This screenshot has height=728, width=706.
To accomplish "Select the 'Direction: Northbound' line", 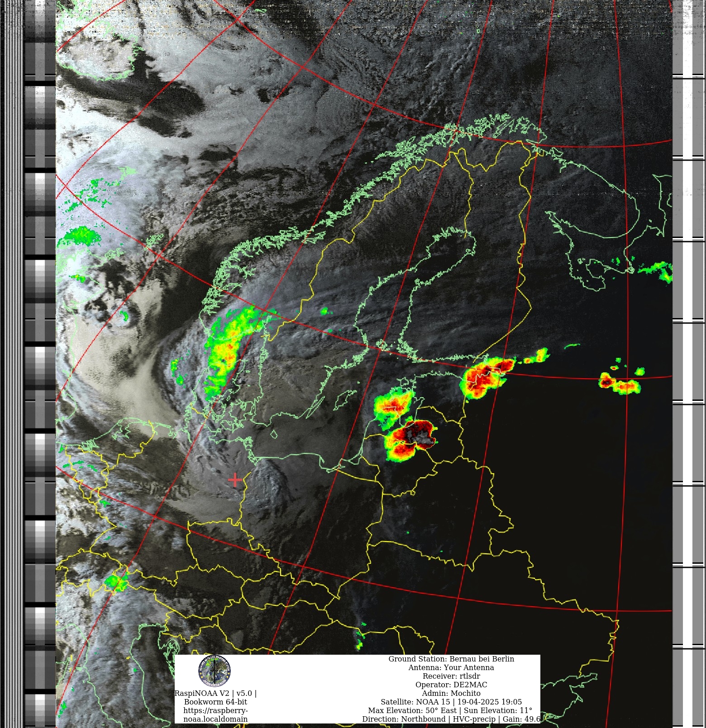I will [451, 719].
